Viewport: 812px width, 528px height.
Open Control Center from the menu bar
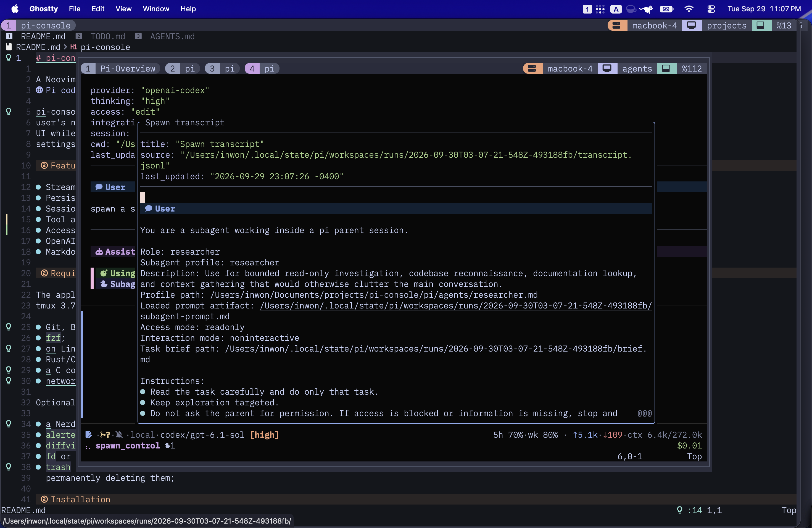[x=711, y=9]
